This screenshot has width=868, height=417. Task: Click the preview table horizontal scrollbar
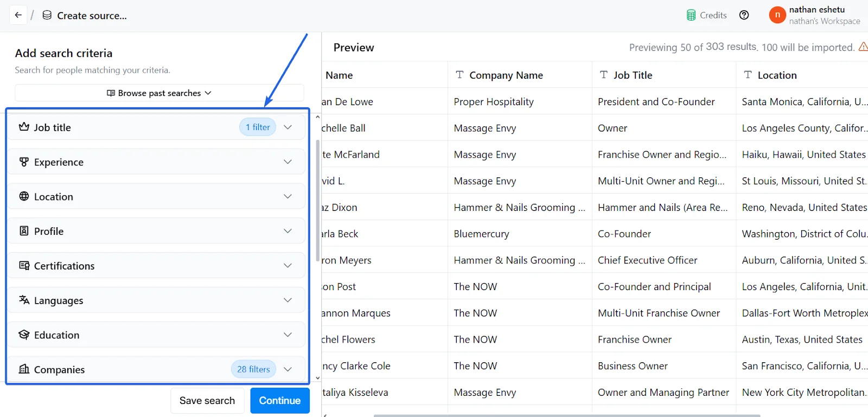coord(567,415)
